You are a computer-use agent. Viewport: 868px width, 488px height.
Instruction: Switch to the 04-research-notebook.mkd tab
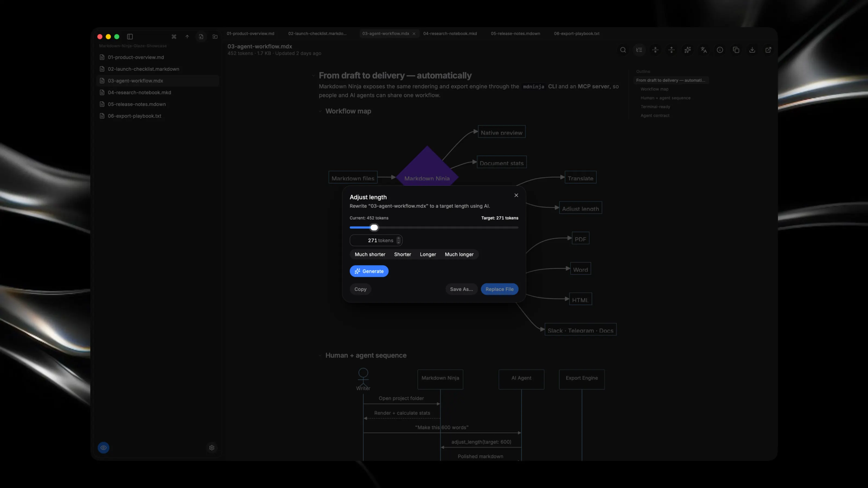(x=450, y=34)
